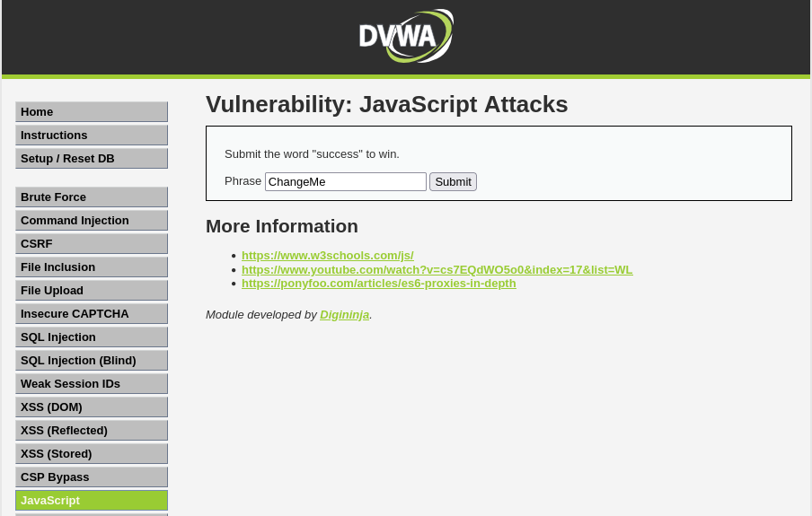Navigate to the CSRF page
Viewport: 812px width, 516px height.
pos(91,243)
